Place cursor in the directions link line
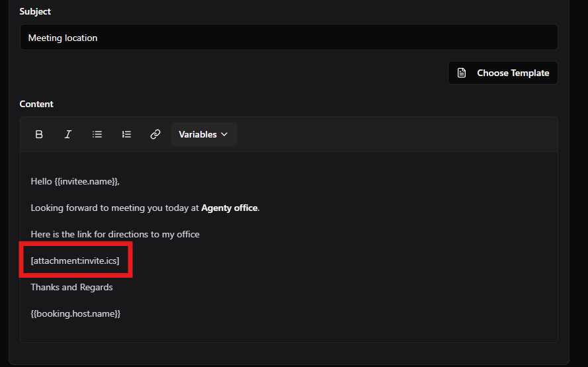 tap(114, 234)
